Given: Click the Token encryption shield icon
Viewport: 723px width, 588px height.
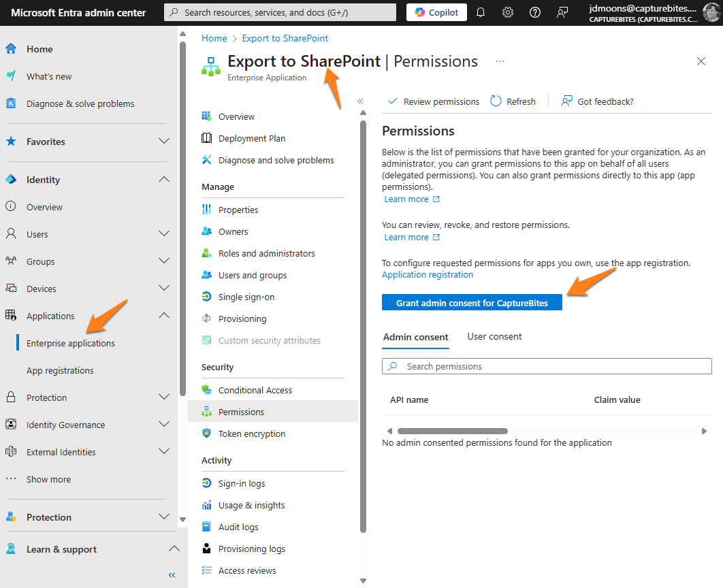Looking at the screenshot, I should (x=206, y=433).
